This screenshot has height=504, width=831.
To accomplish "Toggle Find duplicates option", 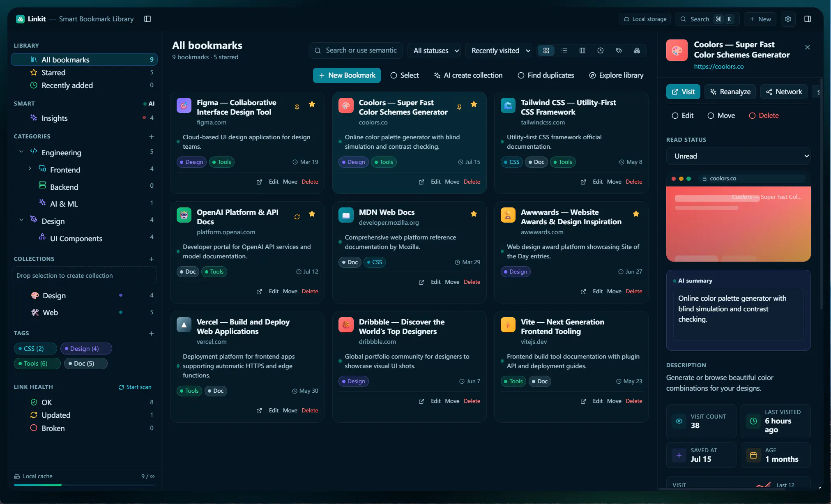I will 546,75.
